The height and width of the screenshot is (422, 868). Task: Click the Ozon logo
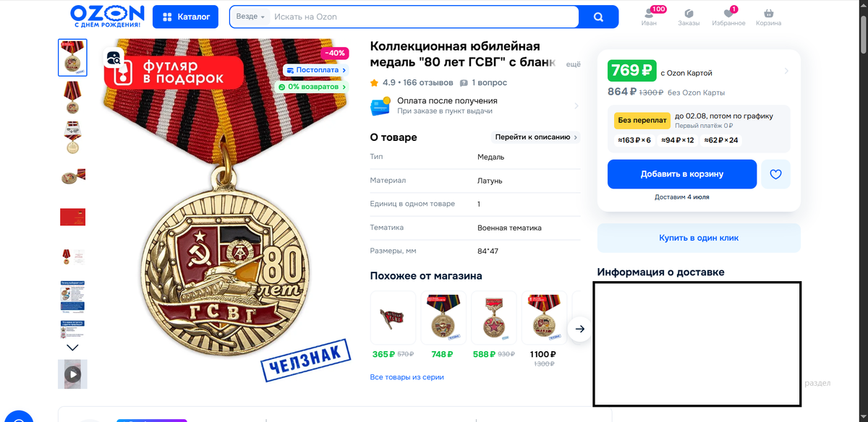pyautogui.click(x=108, y=17)
